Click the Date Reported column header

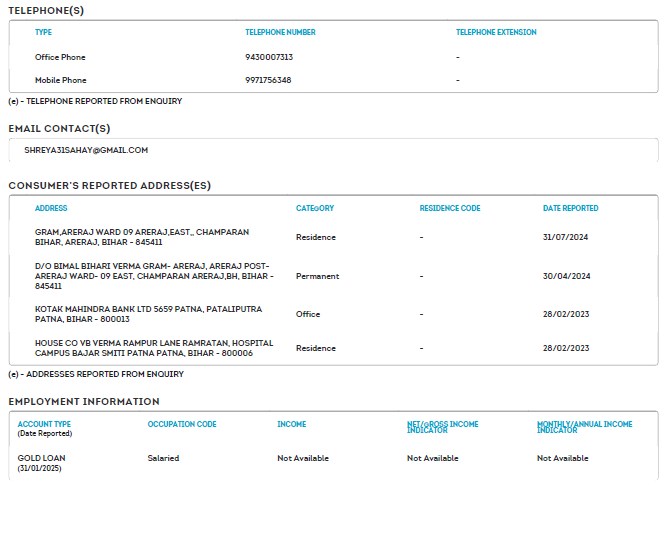[x=570, y=208]
